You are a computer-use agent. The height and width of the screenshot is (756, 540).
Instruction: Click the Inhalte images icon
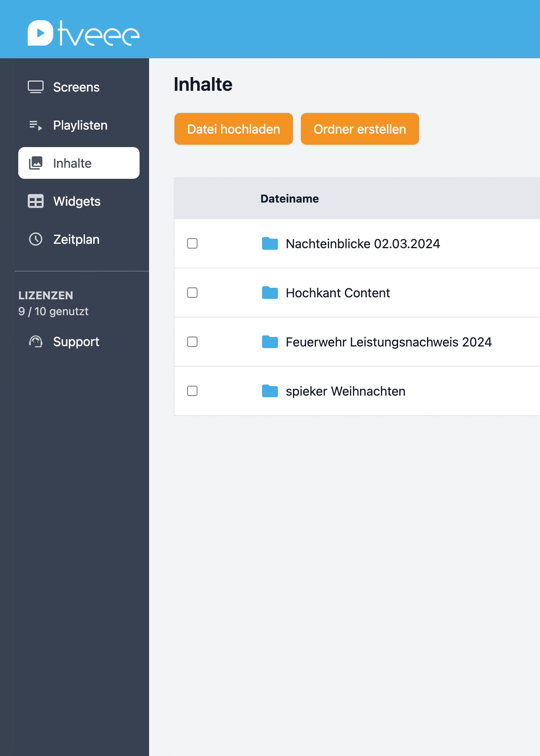pos(36,163)
